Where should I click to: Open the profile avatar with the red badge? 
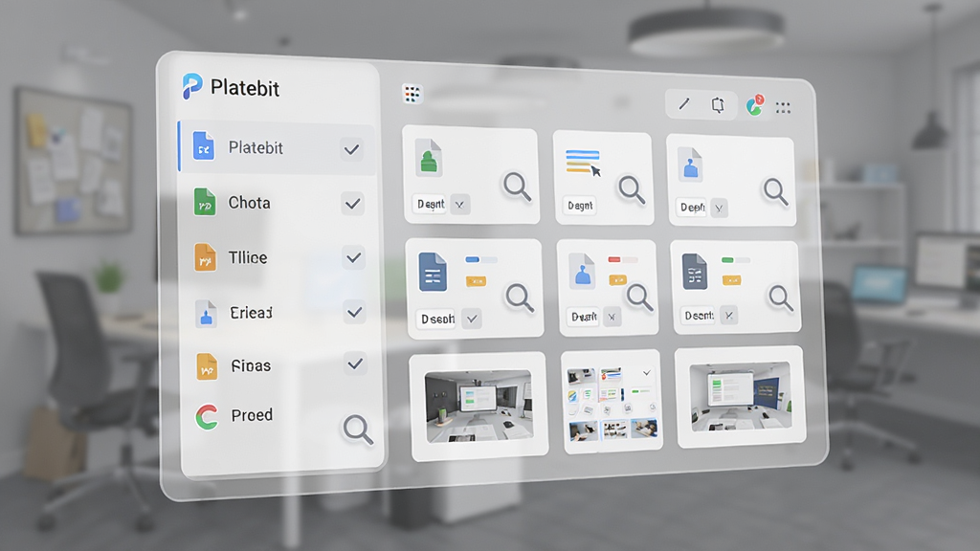pos(755,106)
